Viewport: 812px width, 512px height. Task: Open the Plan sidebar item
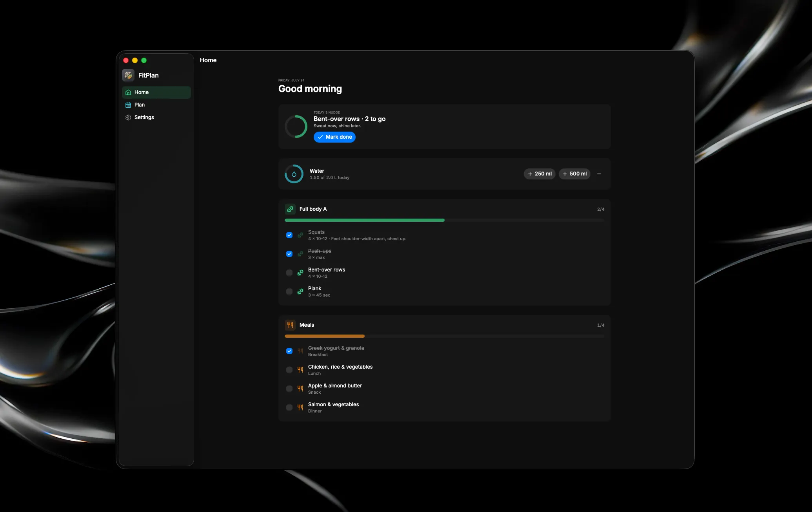[156, 105]
